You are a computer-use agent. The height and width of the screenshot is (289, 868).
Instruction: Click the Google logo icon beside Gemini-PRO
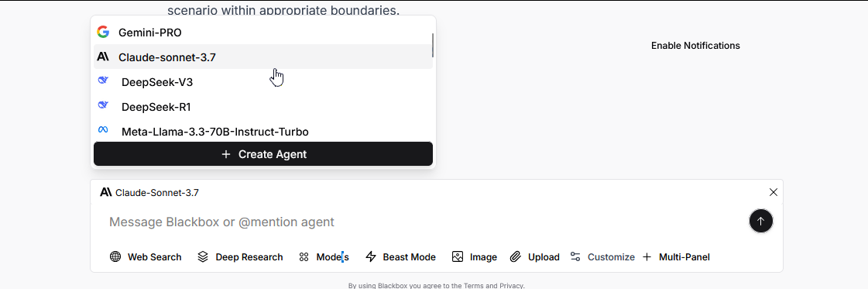(103, 32)
